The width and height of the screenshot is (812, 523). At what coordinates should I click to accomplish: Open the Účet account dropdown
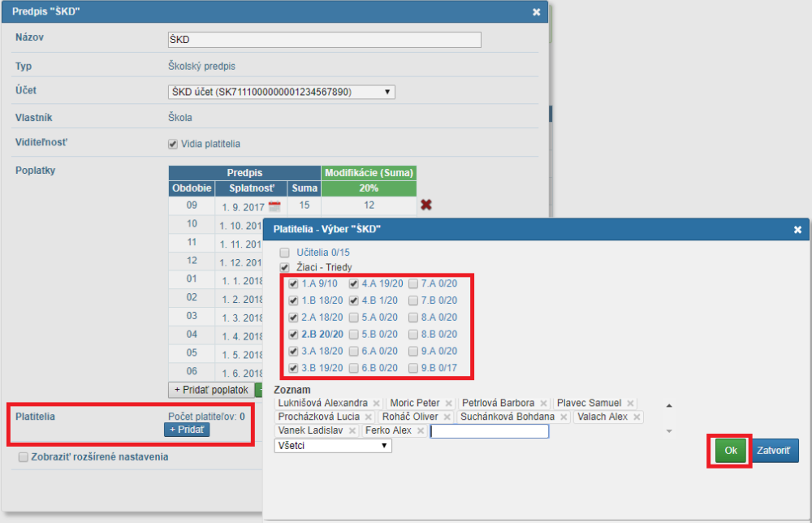coord(281,92)
